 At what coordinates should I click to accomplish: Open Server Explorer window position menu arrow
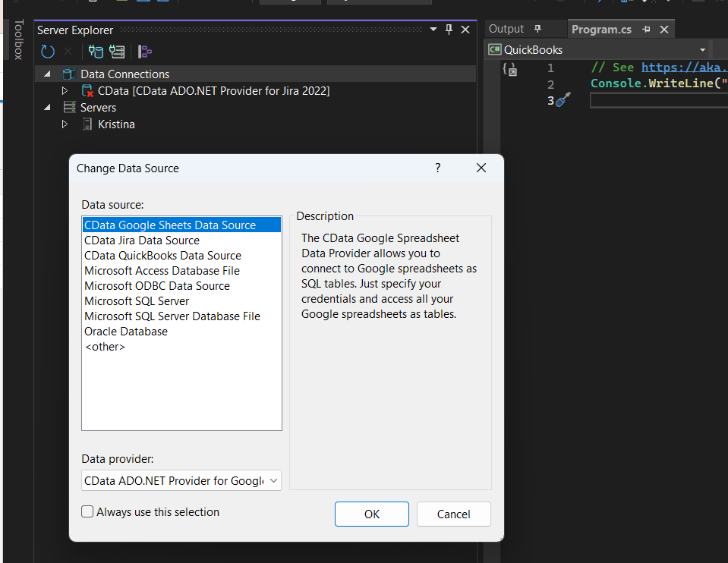[x=433, y=30]
